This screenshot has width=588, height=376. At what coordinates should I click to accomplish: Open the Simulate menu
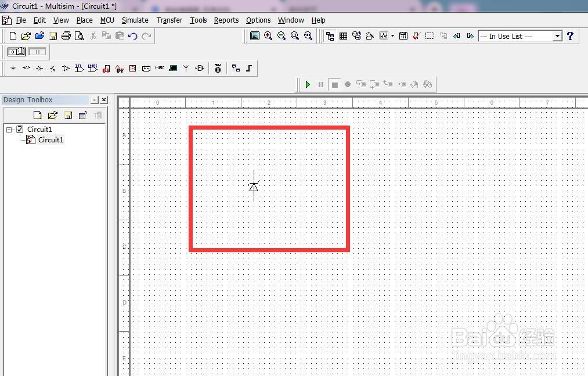135,20
